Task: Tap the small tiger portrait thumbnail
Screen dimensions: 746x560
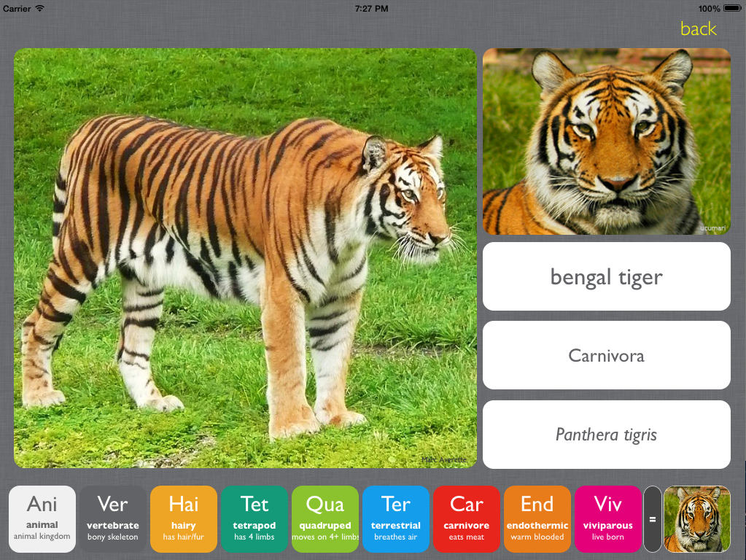Action: click(x=606, y=141)
